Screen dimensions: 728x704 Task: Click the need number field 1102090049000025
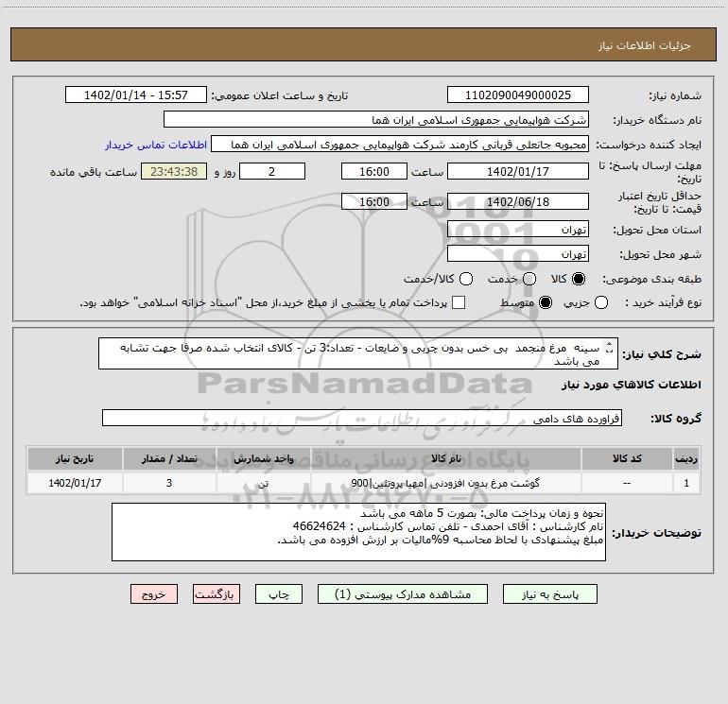pos(518,95)
